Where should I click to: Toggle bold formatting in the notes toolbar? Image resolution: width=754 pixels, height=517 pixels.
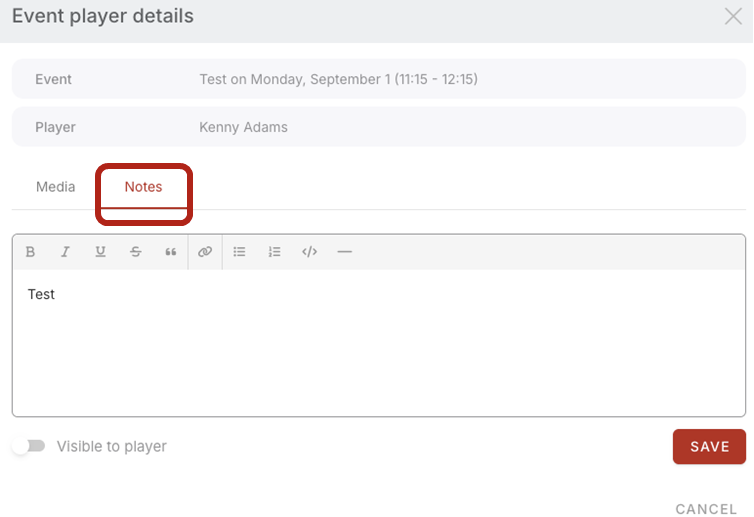pyautogui.click(x=30, y=252)
